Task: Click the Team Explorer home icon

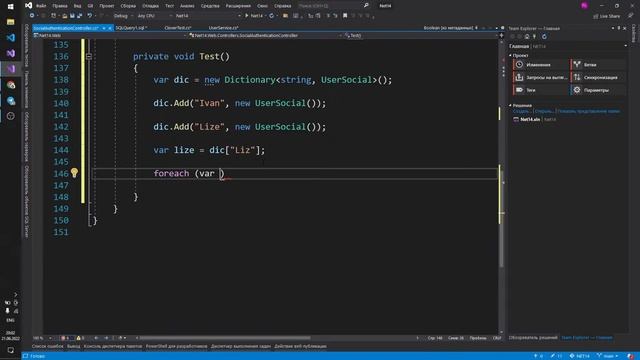Action: coord(527,37)
